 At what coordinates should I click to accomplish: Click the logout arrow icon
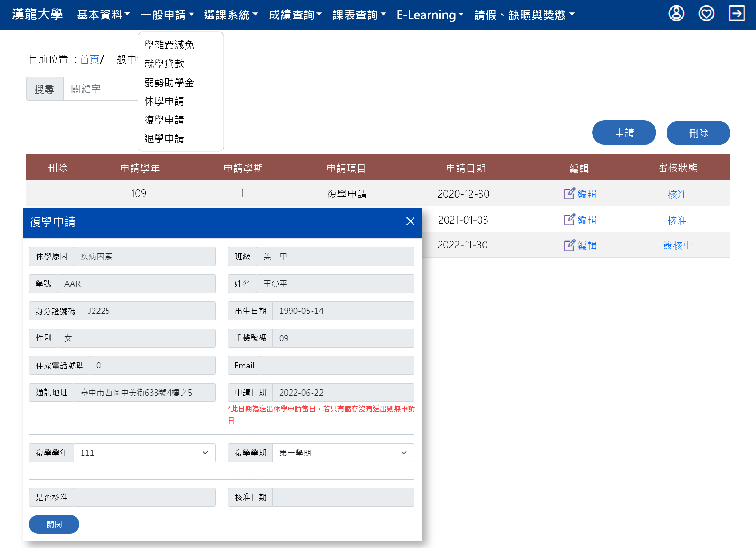point(737,14)
